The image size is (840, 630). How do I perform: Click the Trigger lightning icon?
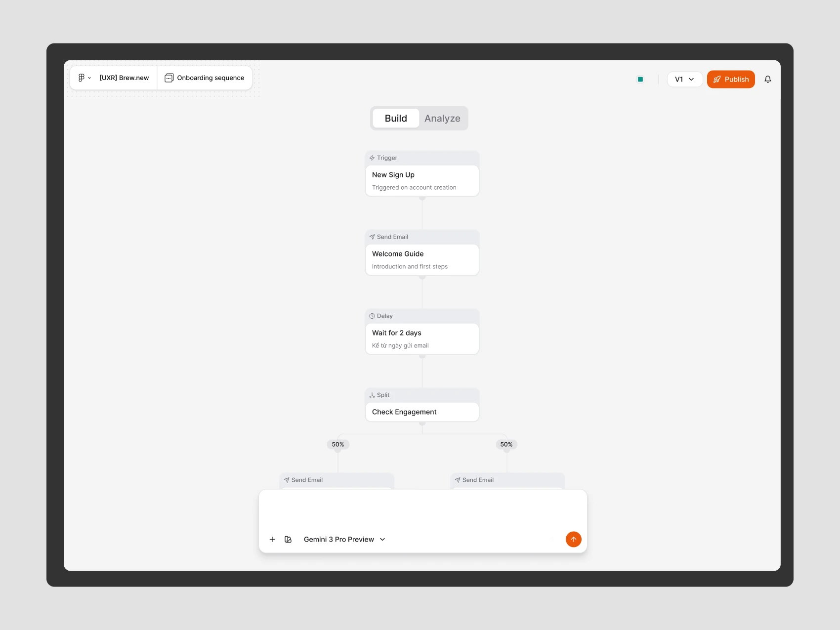pyautogui.click(x=372, y=158)
